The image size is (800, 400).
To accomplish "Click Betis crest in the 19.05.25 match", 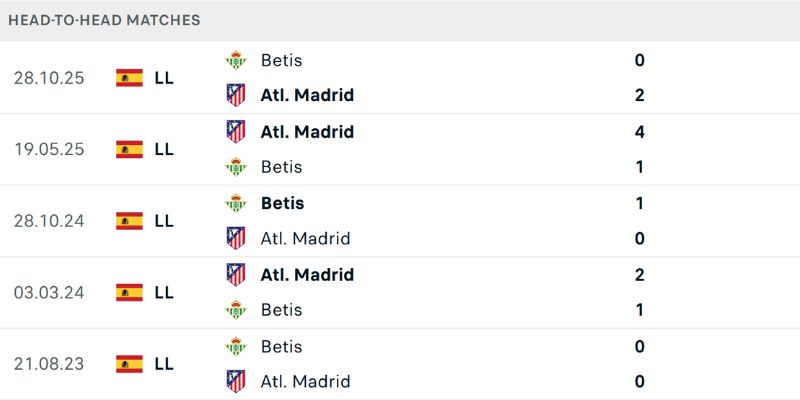I will [x=236, y=167].
